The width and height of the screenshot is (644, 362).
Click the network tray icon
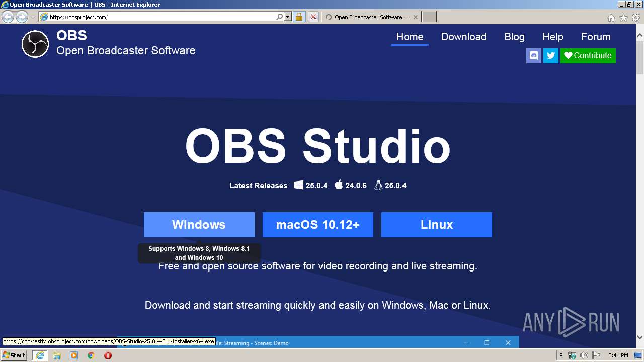(572, 355)
